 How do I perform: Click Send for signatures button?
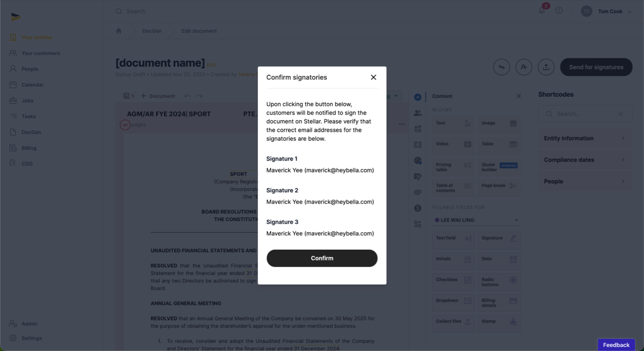point(596,67)
